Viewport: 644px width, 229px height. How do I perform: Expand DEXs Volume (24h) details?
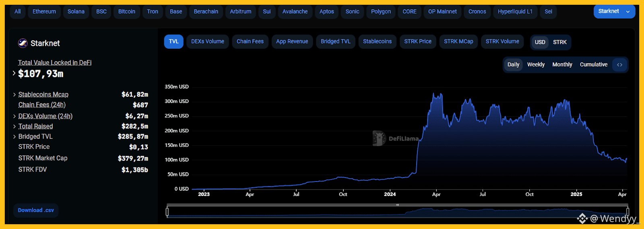(14, 116)
